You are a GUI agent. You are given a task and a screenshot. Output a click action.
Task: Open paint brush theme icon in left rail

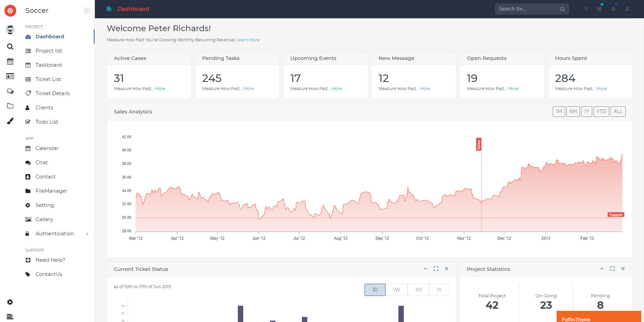(x=10, y=121)
